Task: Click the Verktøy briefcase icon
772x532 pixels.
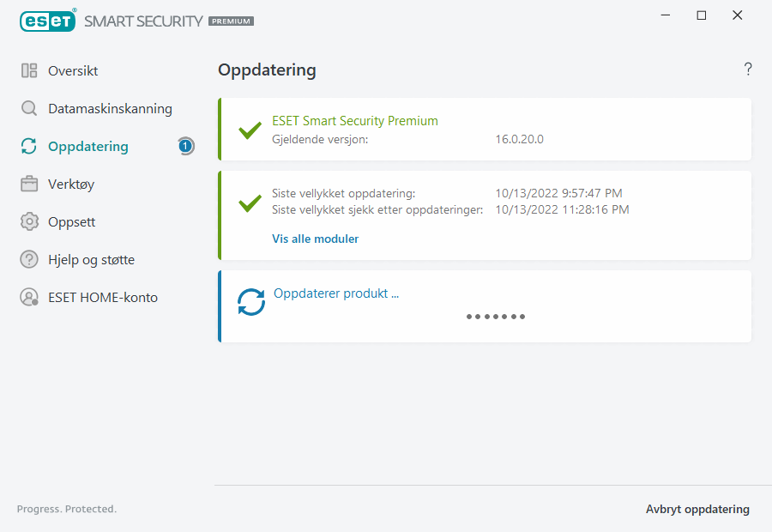Action: (29, 184)
